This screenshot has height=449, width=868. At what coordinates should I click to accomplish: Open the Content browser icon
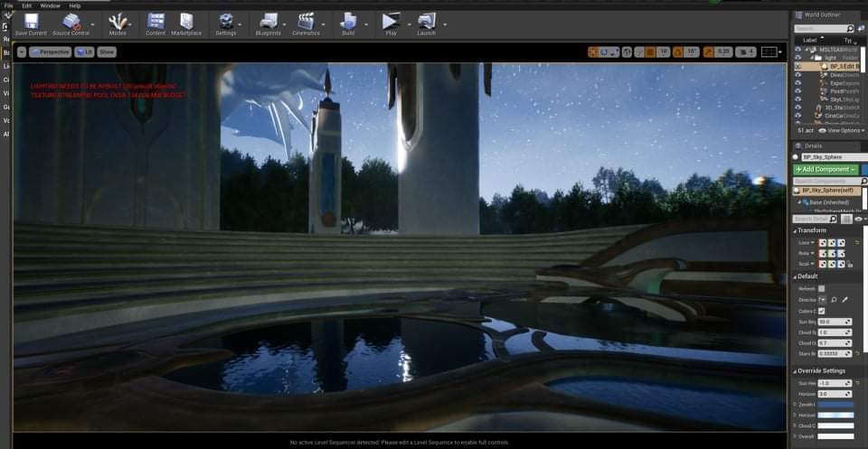tap(156, 21)
